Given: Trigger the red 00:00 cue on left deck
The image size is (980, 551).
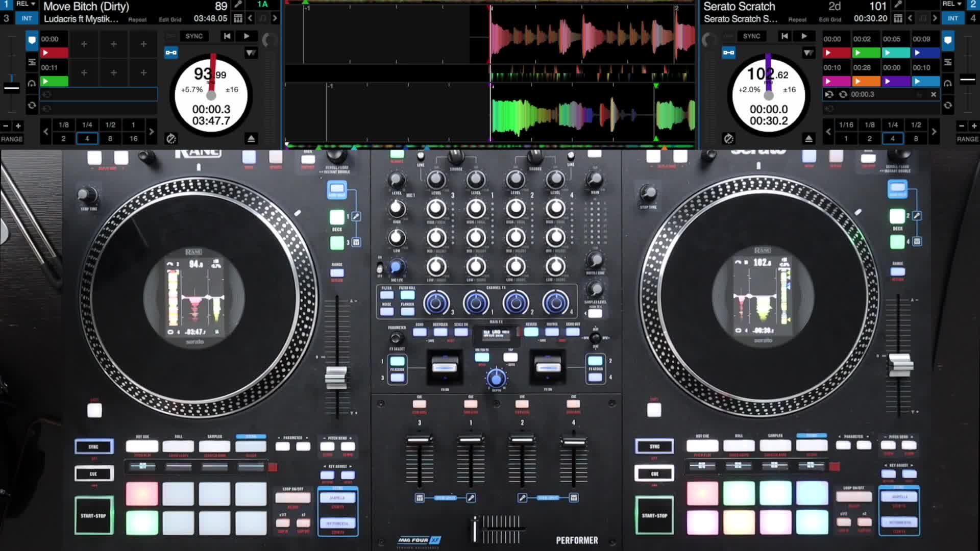Looking at the screenshot, I should coord(54,53).
